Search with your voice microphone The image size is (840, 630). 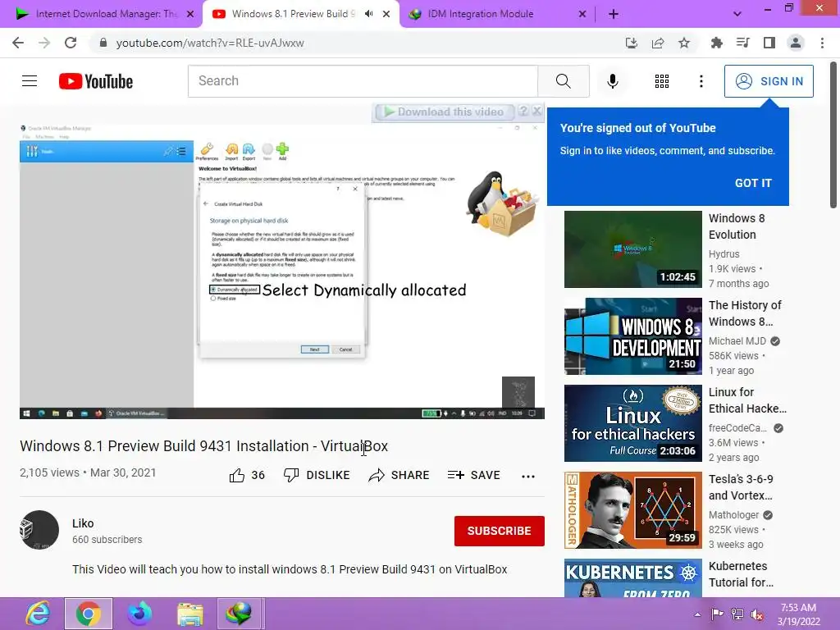612,81
